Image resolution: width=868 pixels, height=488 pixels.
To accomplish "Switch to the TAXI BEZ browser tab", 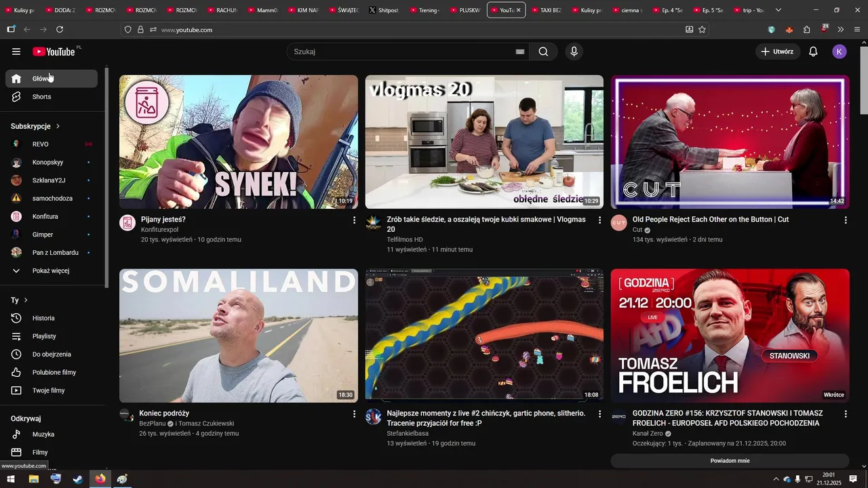I will (547, 10).
